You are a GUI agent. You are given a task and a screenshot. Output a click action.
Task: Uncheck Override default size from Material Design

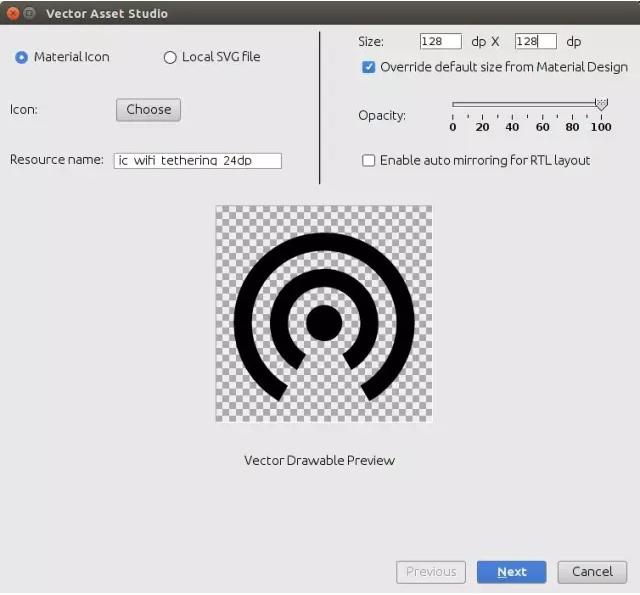point(368,67)
